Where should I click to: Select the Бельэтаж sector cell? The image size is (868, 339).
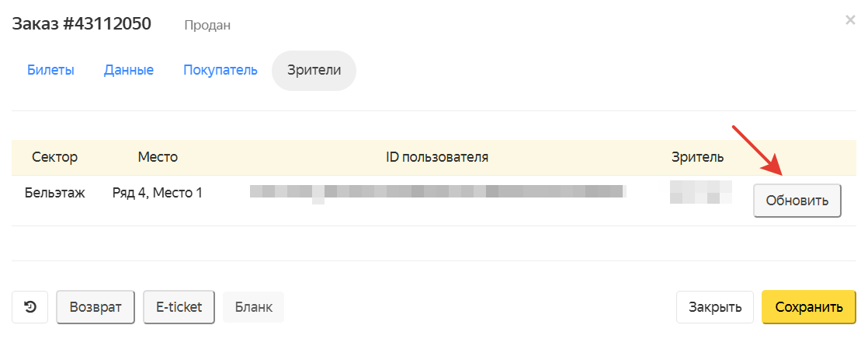pos(55,193)
